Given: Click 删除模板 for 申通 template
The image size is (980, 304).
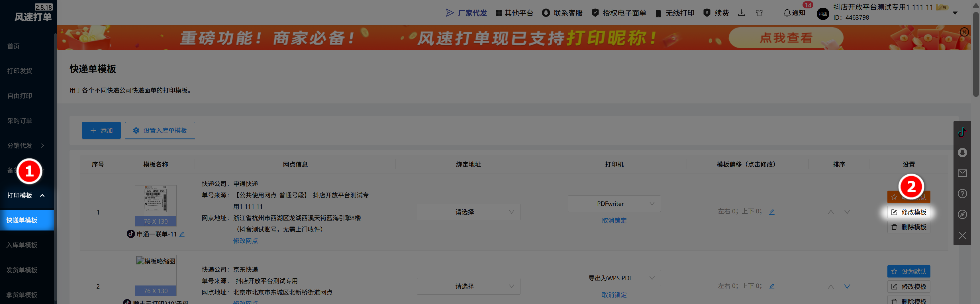Looking at the screenshot, I should (909, 227).
